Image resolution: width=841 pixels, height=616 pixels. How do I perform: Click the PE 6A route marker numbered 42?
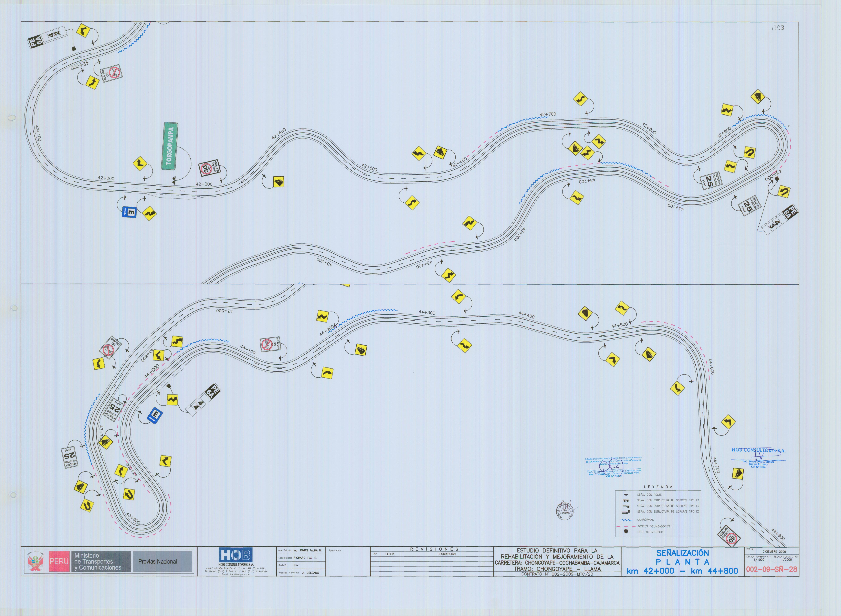[x=47, y=37]
